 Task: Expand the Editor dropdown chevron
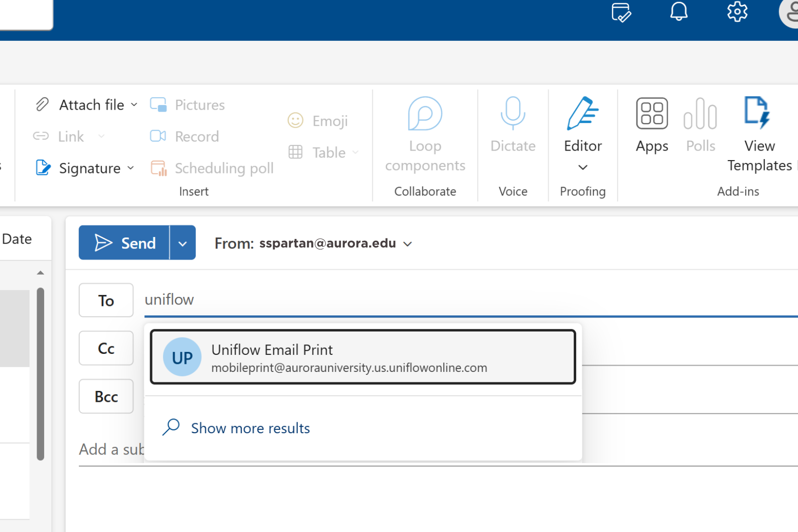click(583, 167)
